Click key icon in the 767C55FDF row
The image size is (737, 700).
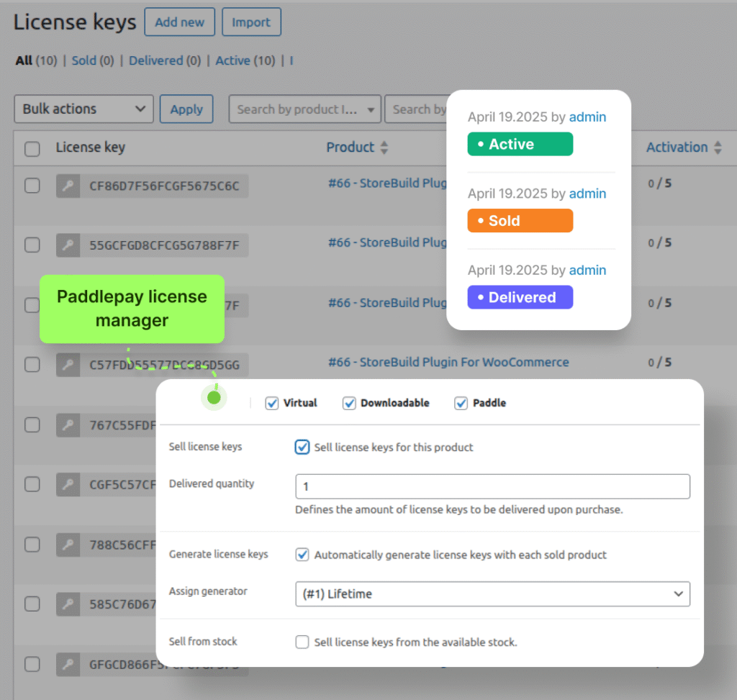tap(68, 425)
